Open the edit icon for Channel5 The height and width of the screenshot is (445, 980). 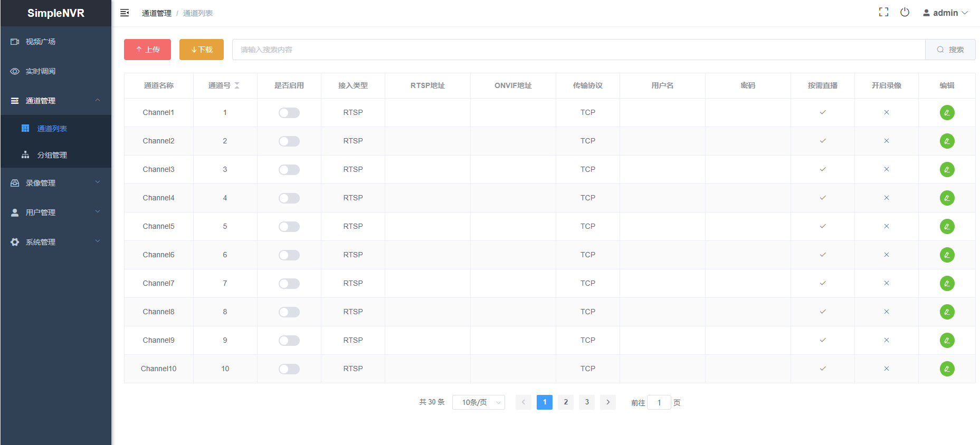947,227
